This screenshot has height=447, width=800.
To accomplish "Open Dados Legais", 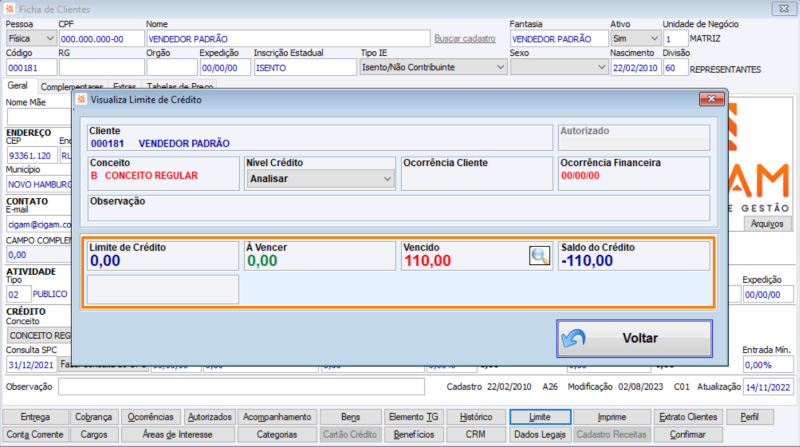I will 540,435.
